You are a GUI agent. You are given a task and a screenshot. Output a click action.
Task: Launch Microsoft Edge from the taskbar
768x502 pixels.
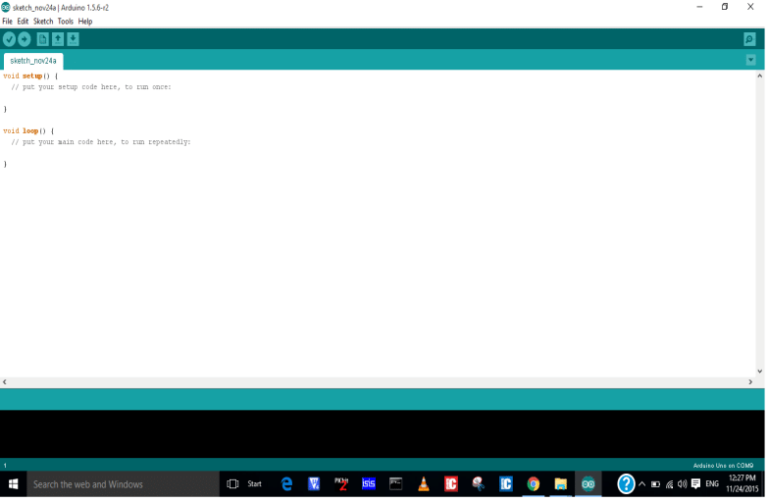[x=287, y=484]
